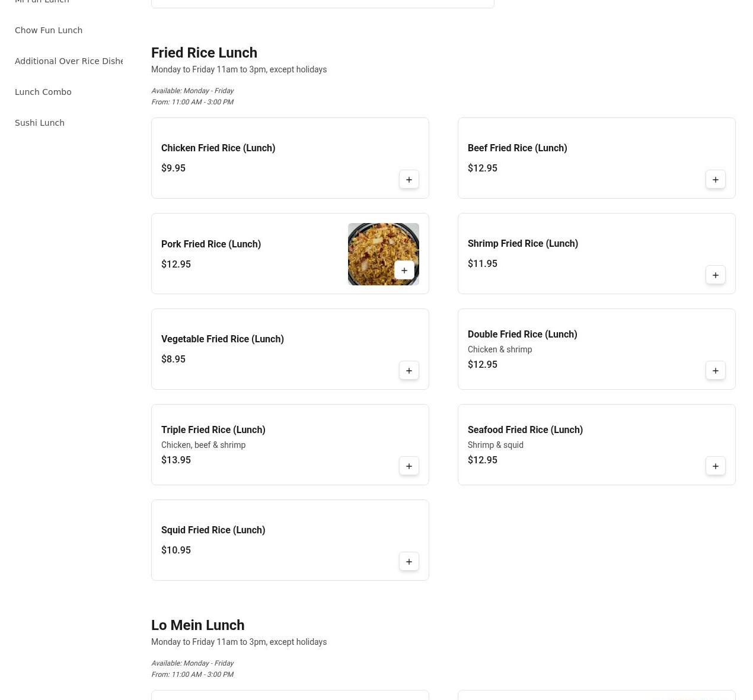
Task: Click Triple Fried Rice (Lunch) title
Action: click(213, 430)
